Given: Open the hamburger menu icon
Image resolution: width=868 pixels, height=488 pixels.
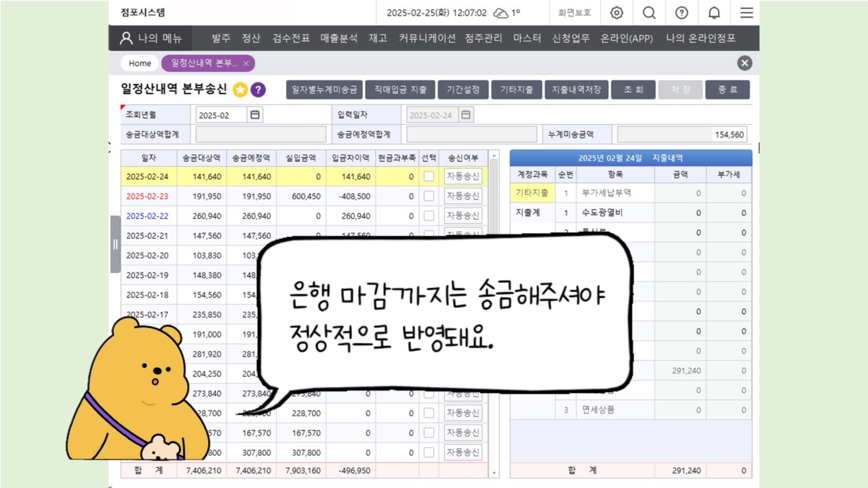Looking at the screenshot, I should pyautogui.click(x=746, y=13).
